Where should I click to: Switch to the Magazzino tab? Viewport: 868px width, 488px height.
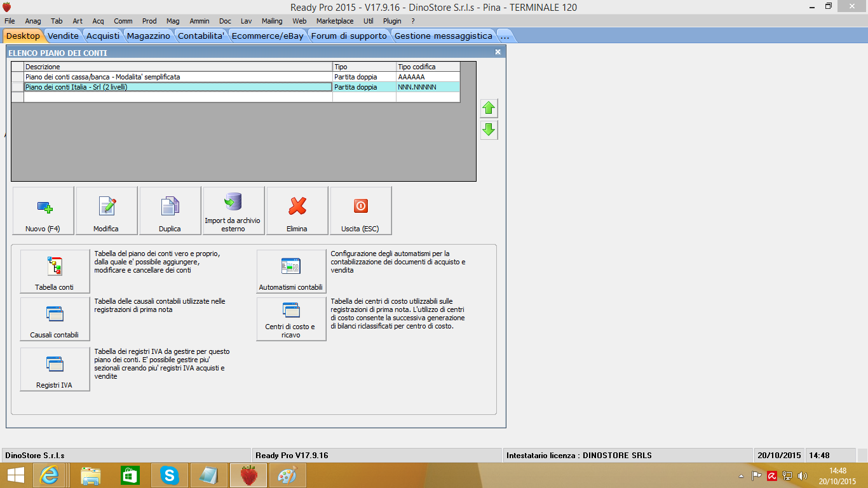click(149, 36)
